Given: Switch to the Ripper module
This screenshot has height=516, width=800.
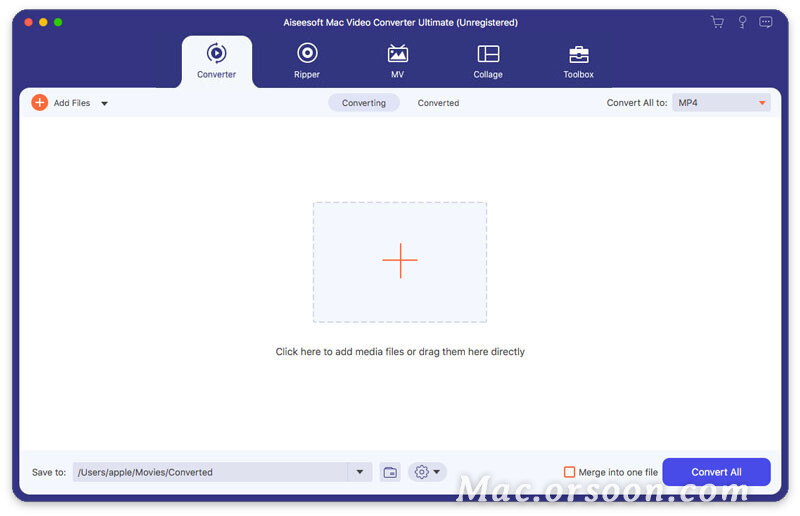Looking at the screenshot, I should (307, 54).
